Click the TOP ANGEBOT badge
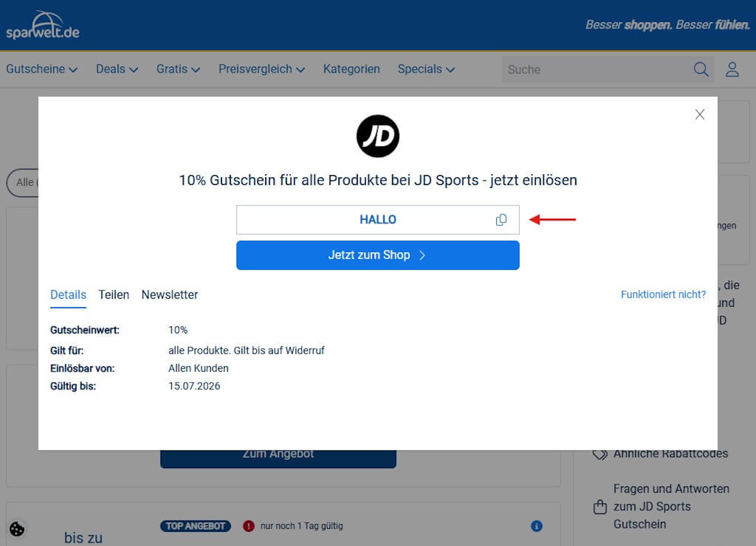Viewport: 756px width, 546px height. [x=195, y=526]
